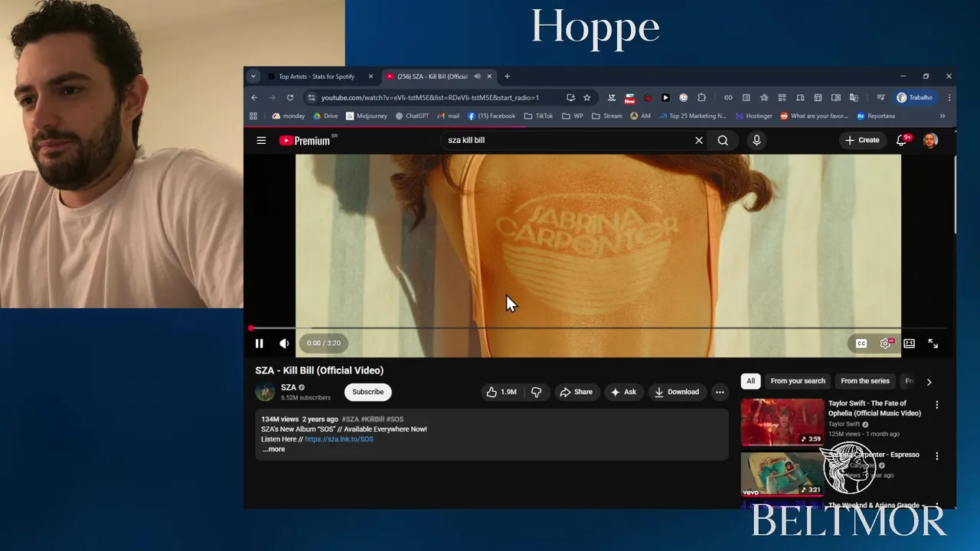Image resolution: width=980 pixels, height=551 pixels.
Task: Switch to 'Top Artists - Stats for Spotify' tab
Action: [x=316, y=77]
